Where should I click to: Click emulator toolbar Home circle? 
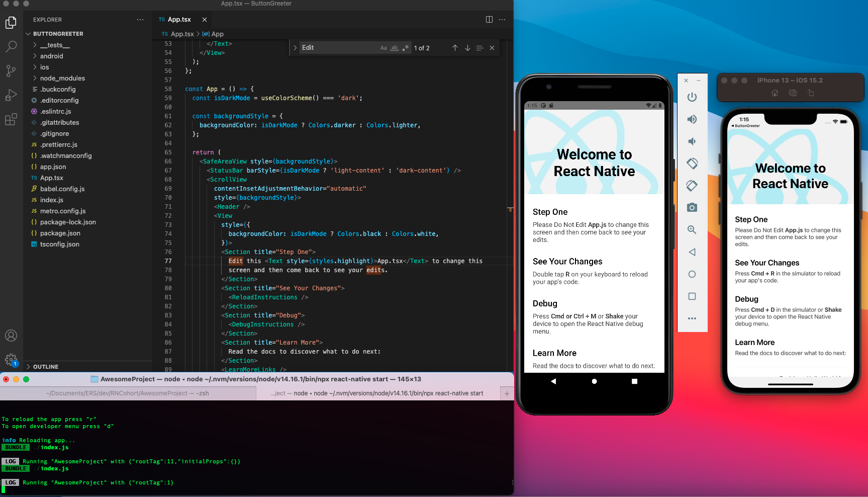(692, 274)
